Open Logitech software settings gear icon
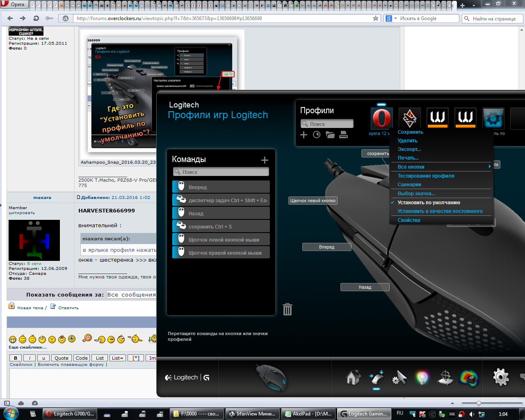 [x=501, y=377]
